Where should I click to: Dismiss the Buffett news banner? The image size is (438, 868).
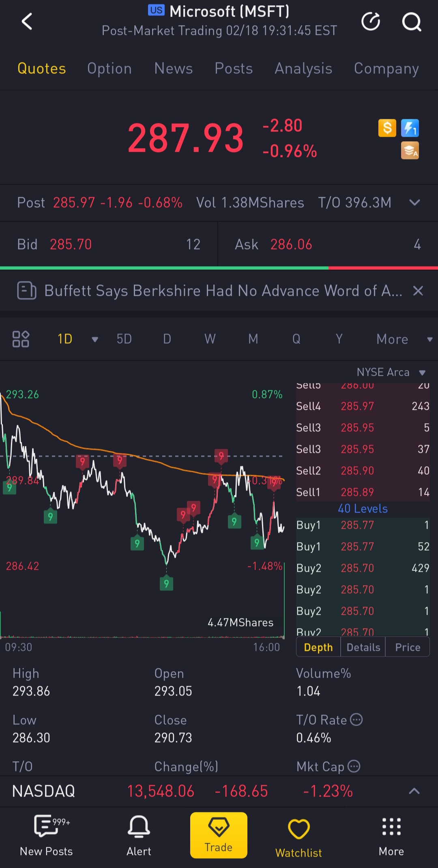click(x=418, y=291)
